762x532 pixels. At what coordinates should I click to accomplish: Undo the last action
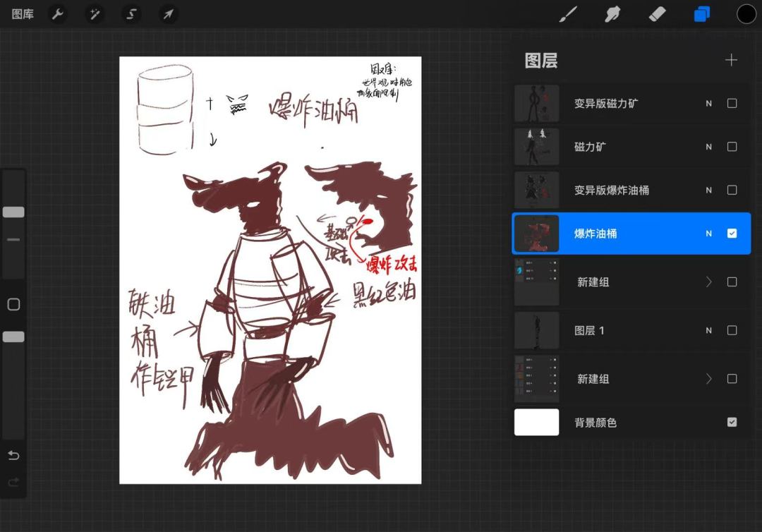click(13, 455)
